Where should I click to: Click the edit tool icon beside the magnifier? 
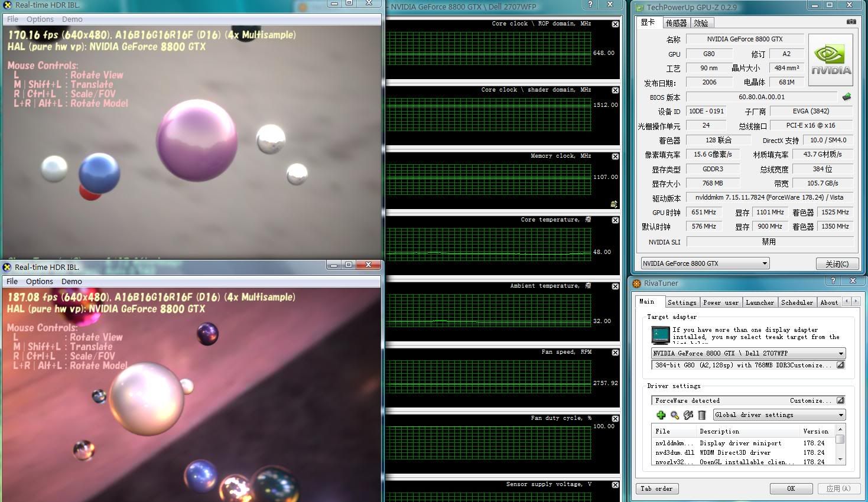pyautogui.click(x=688, y=415)
